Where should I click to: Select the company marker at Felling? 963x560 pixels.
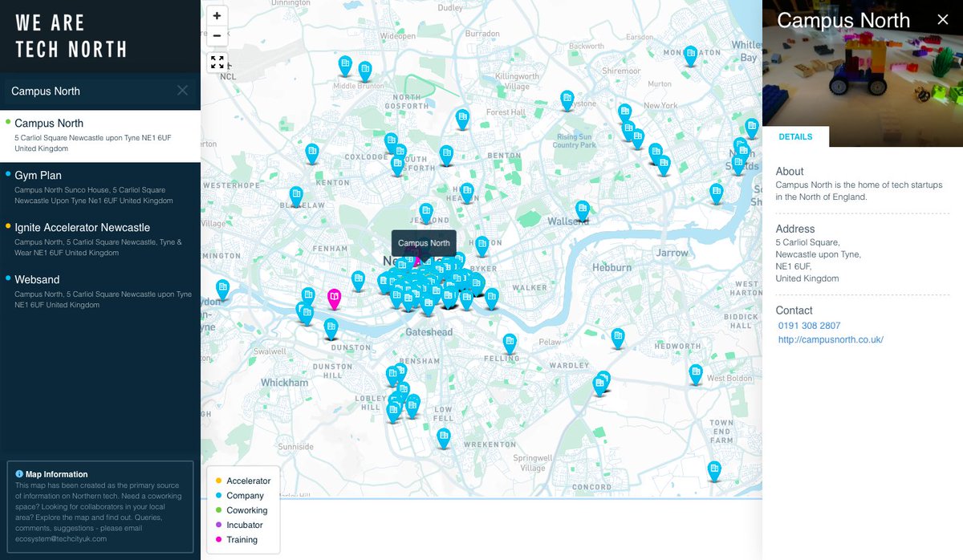510,345
